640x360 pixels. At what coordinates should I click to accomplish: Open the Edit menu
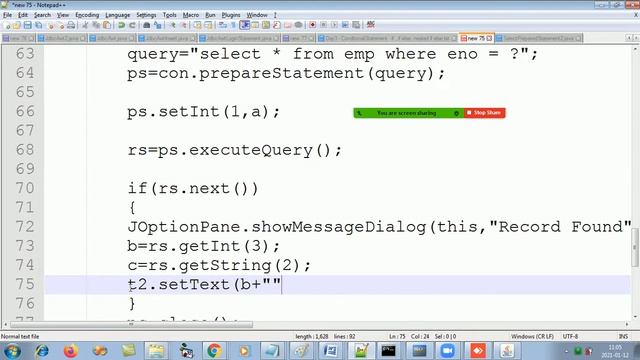23,15
